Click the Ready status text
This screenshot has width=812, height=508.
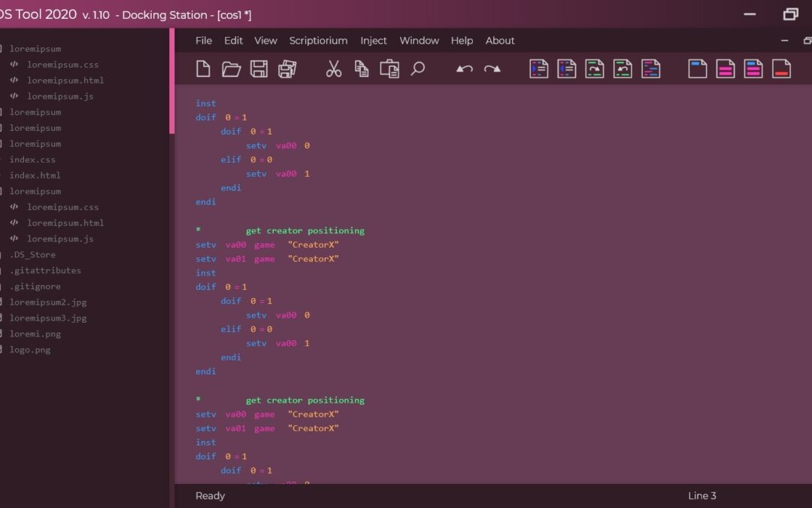210,495
